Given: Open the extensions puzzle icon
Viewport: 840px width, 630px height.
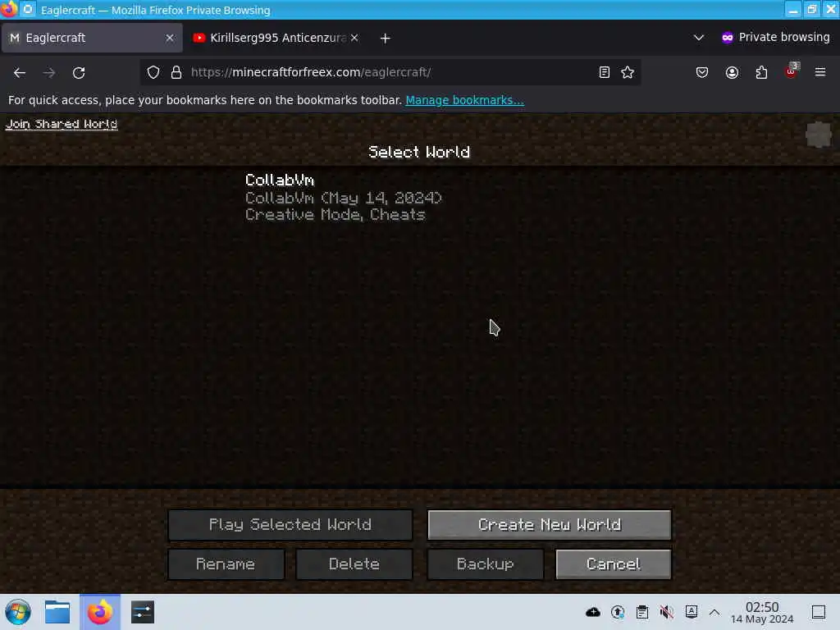Looking at the screenshot, I should [x=761, y=72].
